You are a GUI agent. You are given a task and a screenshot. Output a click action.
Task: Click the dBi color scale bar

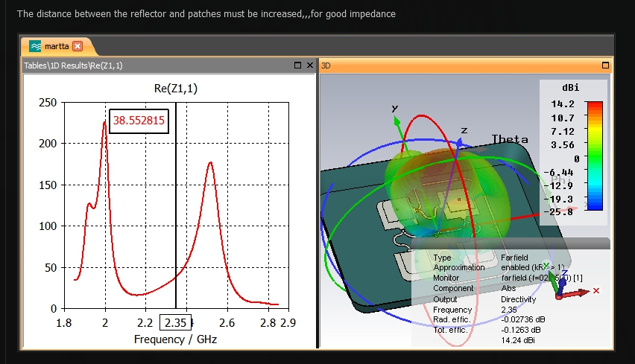pyautogui.click(x=595, y=156)
